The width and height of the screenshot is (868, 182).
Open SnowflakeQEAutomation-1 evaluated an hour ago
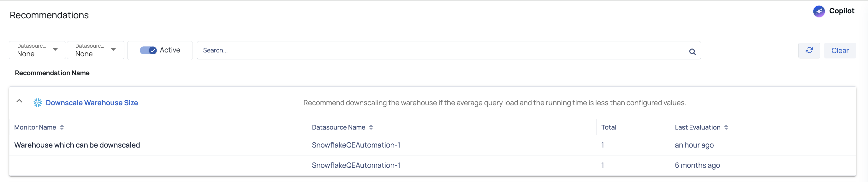pos(356,145)
